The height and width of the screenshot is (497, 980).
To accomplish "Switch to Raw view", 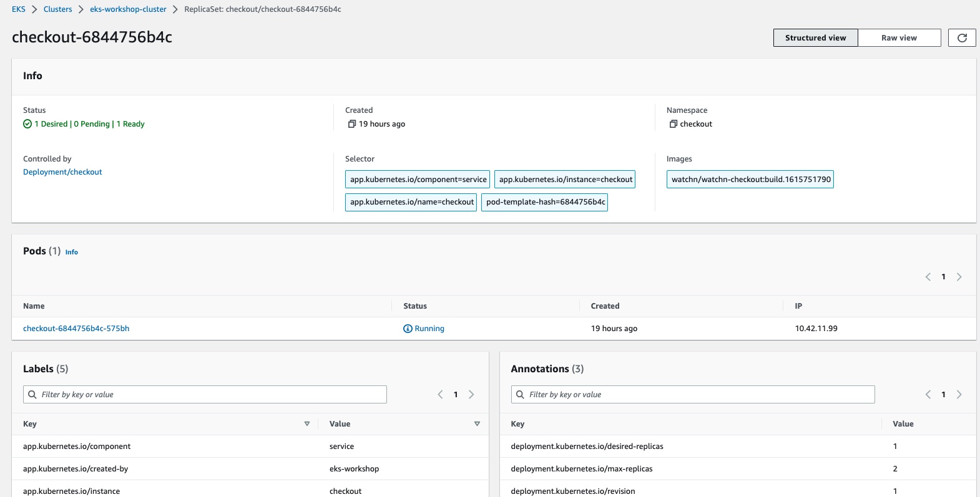I will (899, 38).
